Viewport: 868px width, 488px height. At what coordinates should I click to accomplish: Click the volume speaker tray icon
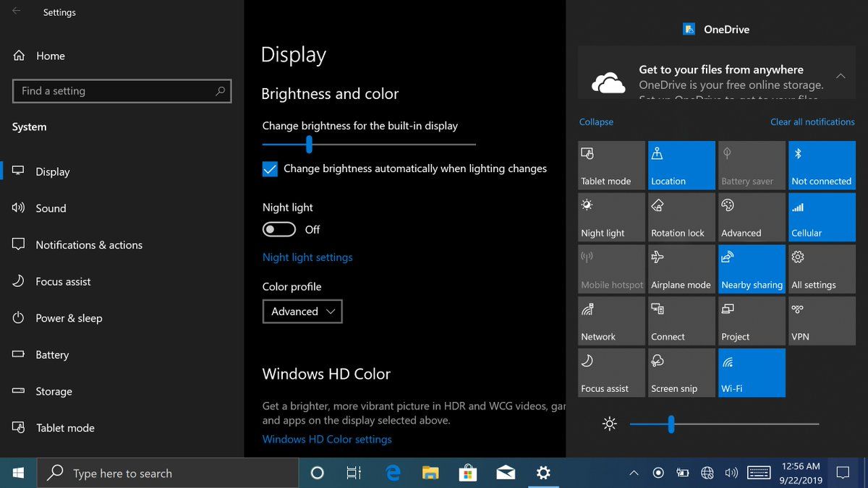pyautogui.click(x=731, y=473)
